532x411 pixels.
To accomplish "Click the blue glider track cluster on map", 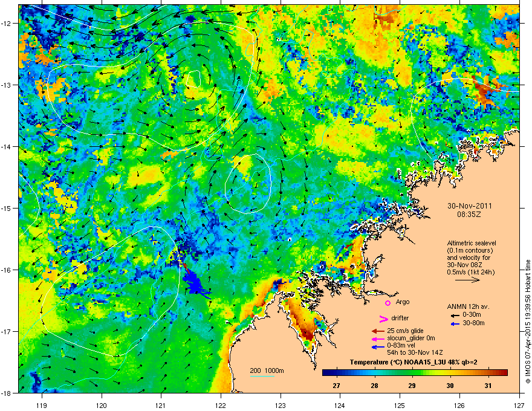I will [196, 283].
